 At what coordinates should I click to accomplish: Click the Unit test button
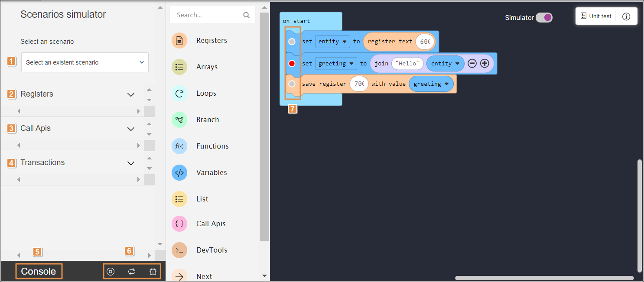[596, 16]
